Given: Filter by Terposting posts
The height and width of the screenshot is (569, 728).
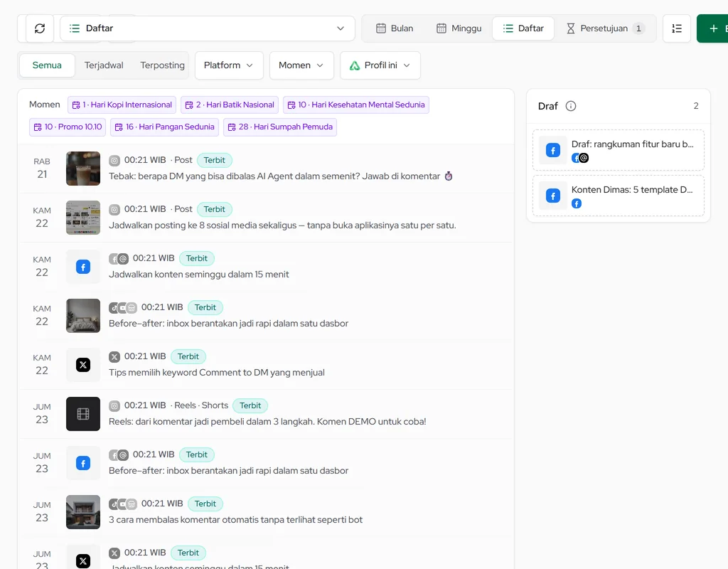Looking at the screenshot, I should pos(163,65).
